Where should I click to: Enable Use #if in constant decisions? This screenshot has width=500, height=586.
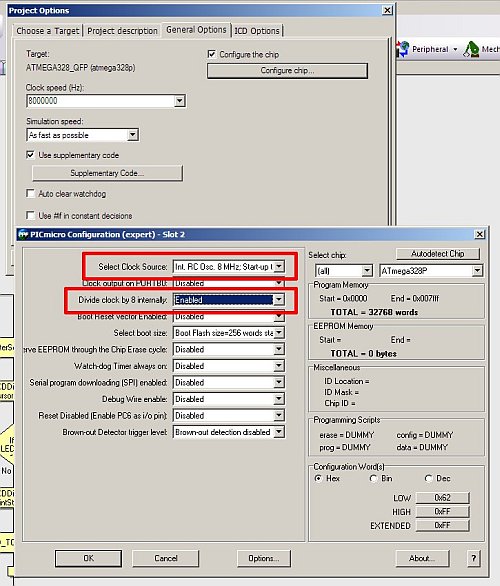point(30,215)
